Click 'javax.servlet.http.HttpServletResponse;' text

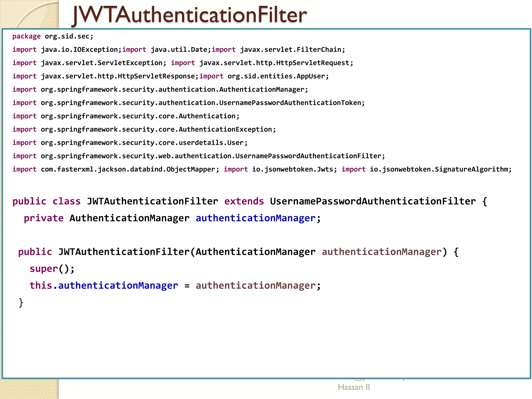pyautogui.click(x=120, y=76)
